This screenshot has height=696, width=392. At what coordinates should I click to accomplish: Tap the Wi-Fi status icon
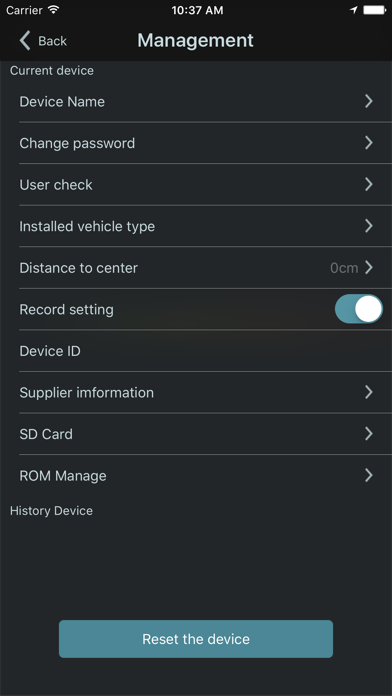pos(54,10)
